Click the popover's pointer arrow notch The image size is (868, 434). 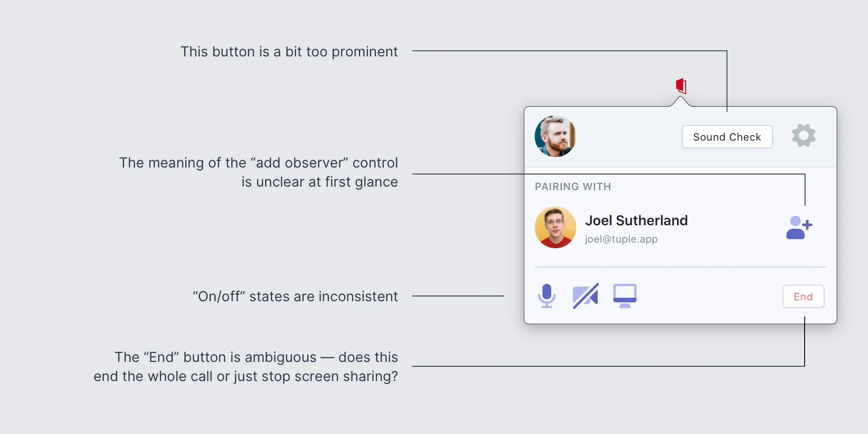click(680, 102)
